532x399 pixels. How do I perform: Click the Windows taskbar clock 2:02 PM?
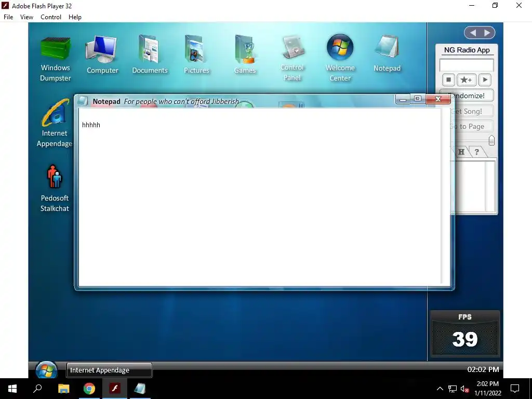click(487, 389)
